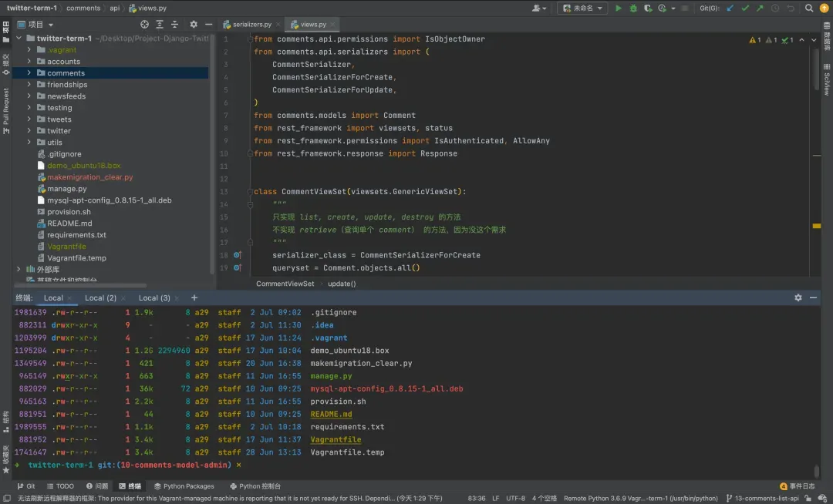Open Search Everywhere magnifier icon
Image resolution: width=833 pixels, height=504 pixels.
809,8
